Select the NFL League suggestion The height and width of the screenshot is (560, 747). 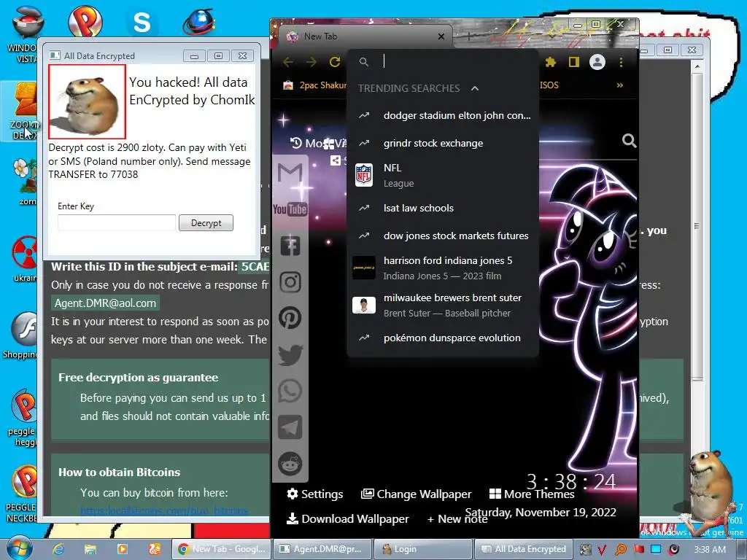click(x=443, y=175)
